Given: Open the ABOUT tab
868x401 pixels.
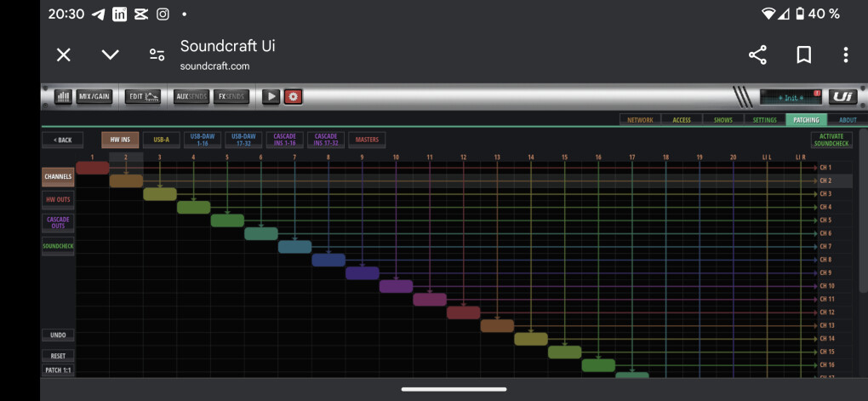Looking at the screenshot, I should [847, 120].
